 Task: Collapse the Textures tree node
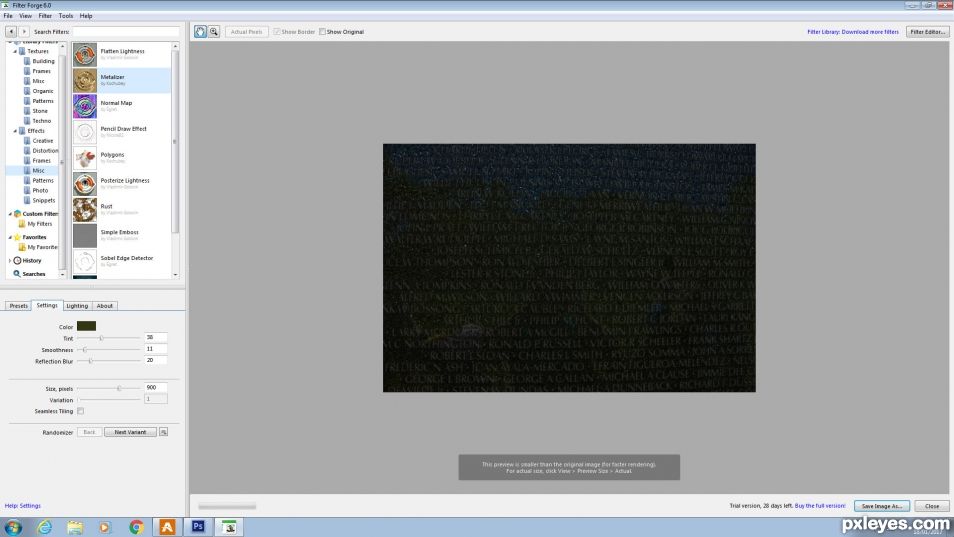tap(15, 51)
